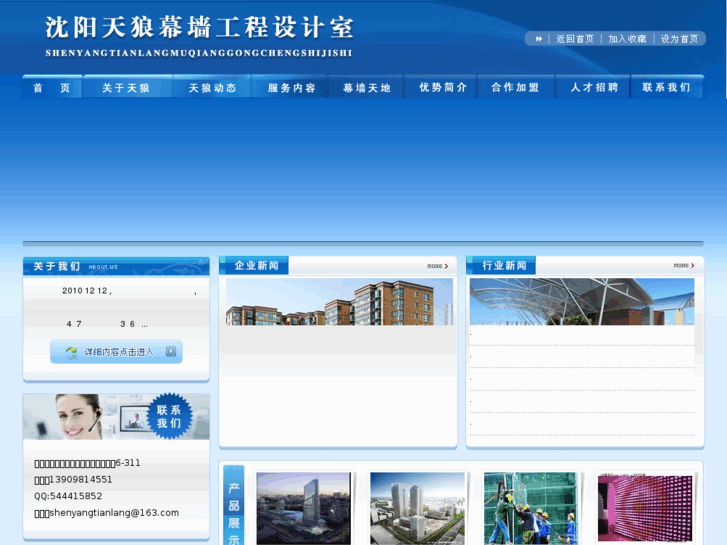Open MORE link in 行业新闻 panel
Viewport: 727px width, 545px height.
tap(684, 266)
